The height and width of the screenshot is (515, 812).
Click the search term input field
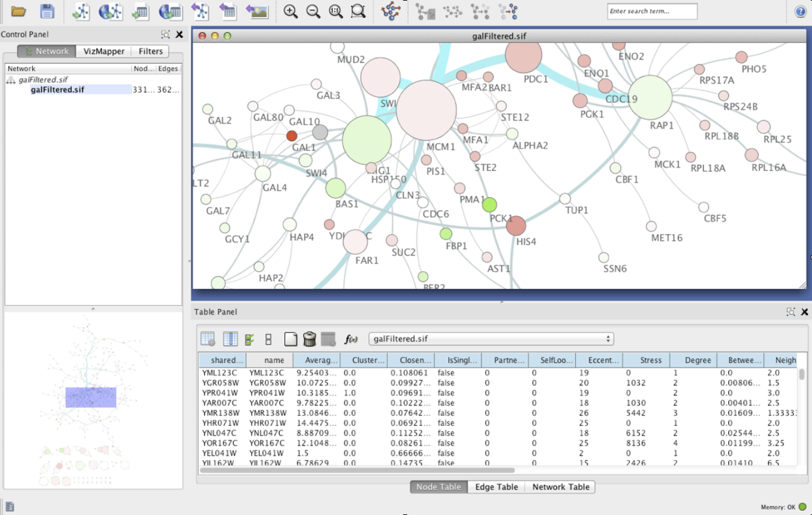click(652, 11)
